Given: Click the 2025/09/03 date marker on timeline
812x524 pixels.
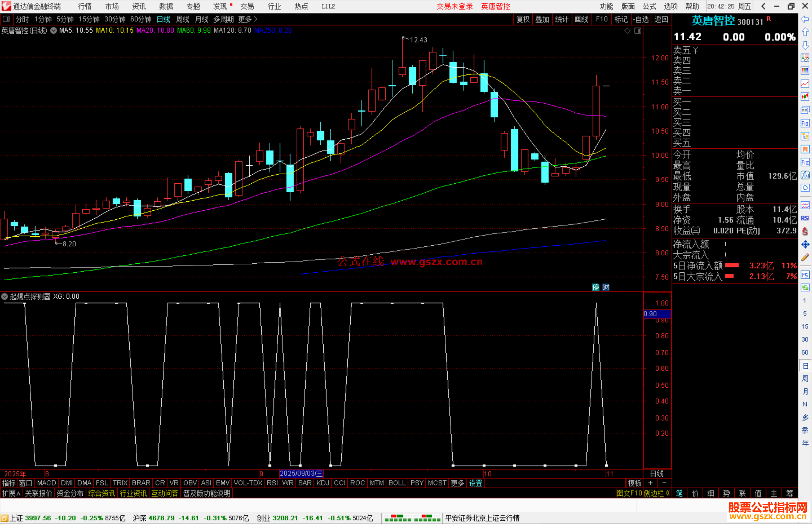Looking at the screenshot, I should [x=301, y=473].
